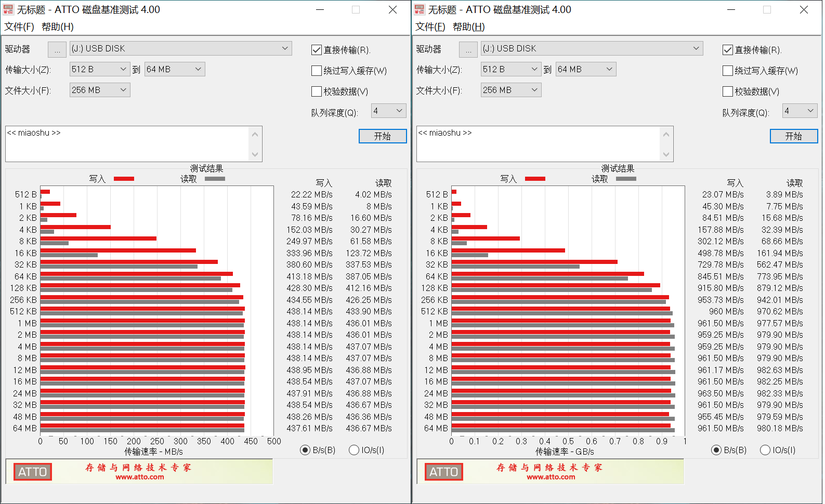Enable 校验数据 checkbox in left window
The width and height of the screenshot is (825, 504).
tap(316, 91)
